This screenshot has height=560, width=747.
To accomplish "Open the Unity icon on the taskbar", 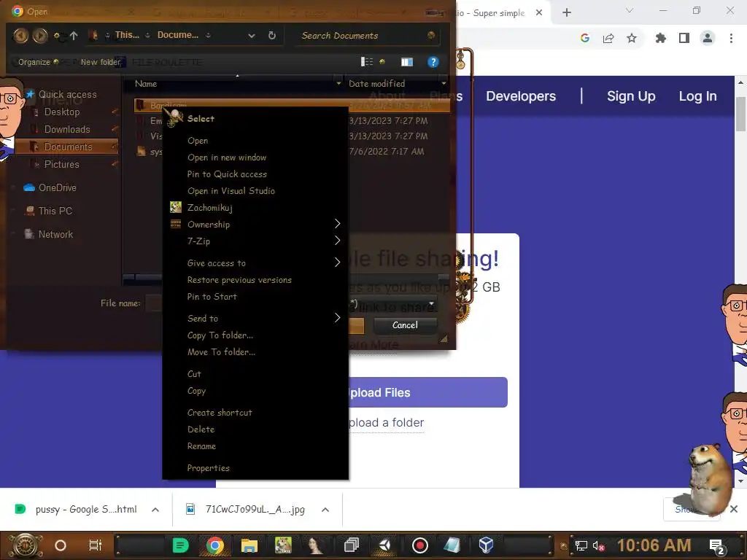I will pyautogui.click(x=385, y=545).
